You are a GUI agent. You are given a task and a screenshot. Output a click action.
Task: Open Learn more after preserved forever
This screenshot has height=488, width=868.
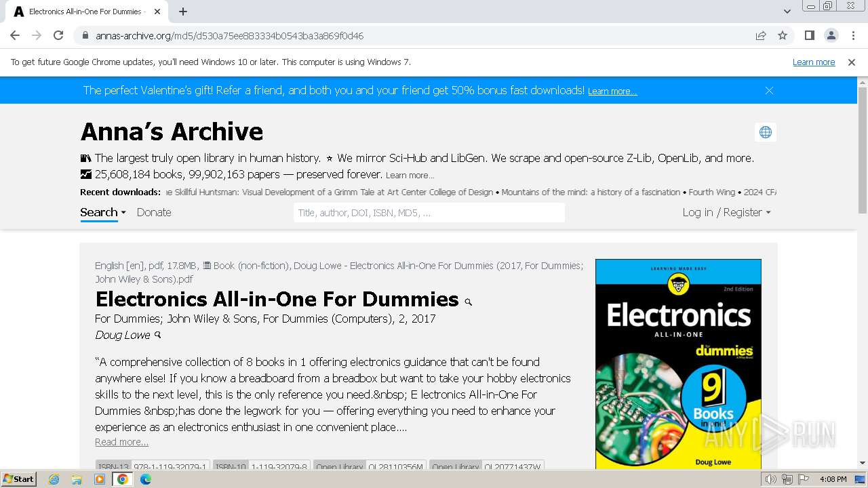click(410, 175)
